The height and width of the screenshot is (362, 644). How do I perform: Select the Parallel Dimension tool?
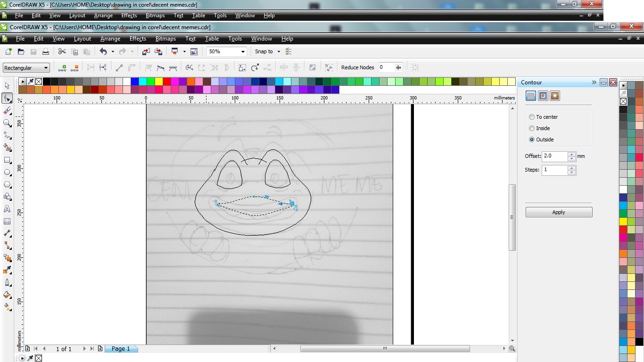(x=7, y=233)
